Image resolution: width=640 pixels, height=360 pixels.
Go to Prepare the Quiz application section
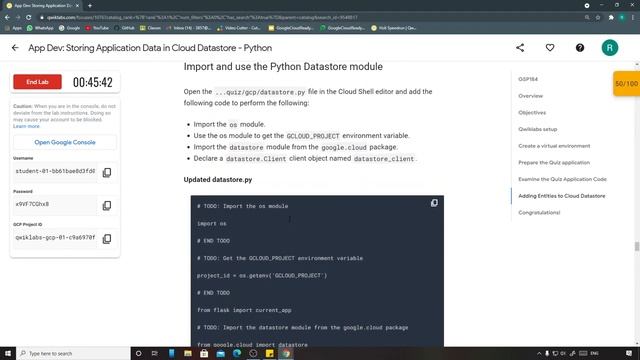click(x=554, y=162)
